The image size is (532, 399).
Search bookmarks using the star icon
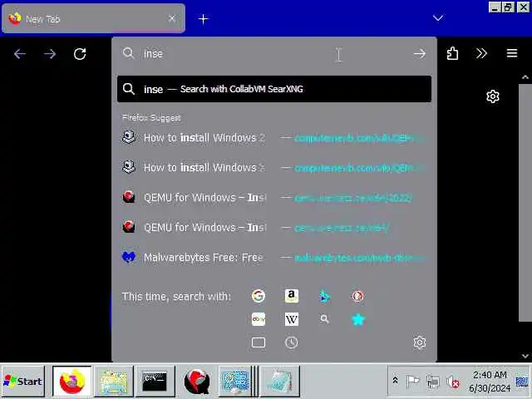(x=358, y=319)
